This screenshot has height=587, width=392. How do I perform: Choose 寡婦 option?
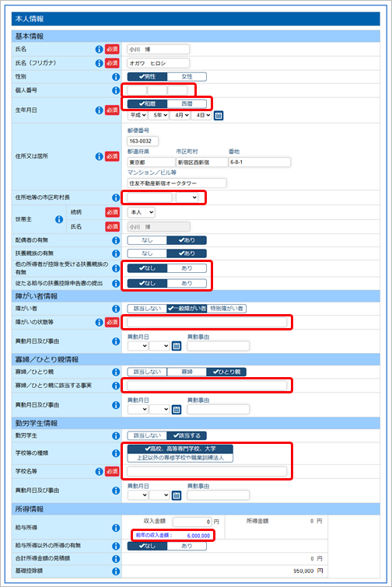(x=187, y=372)
